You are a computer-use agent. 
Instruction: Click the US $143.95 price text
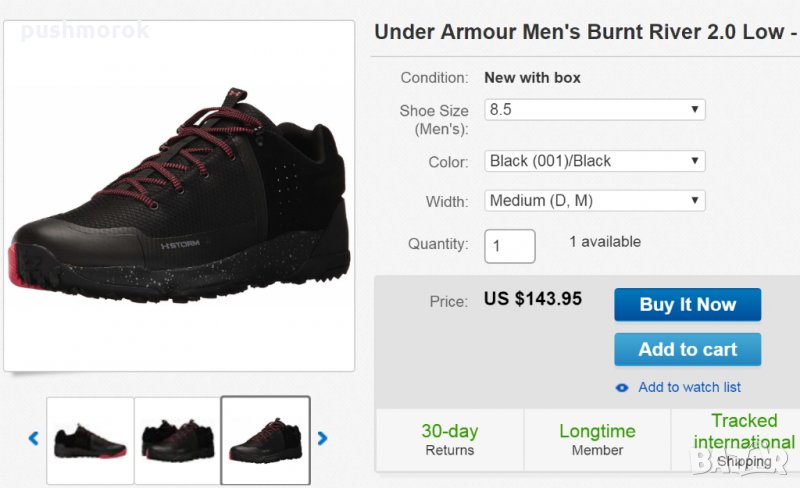pyautogui.click(x=532, y=299)
